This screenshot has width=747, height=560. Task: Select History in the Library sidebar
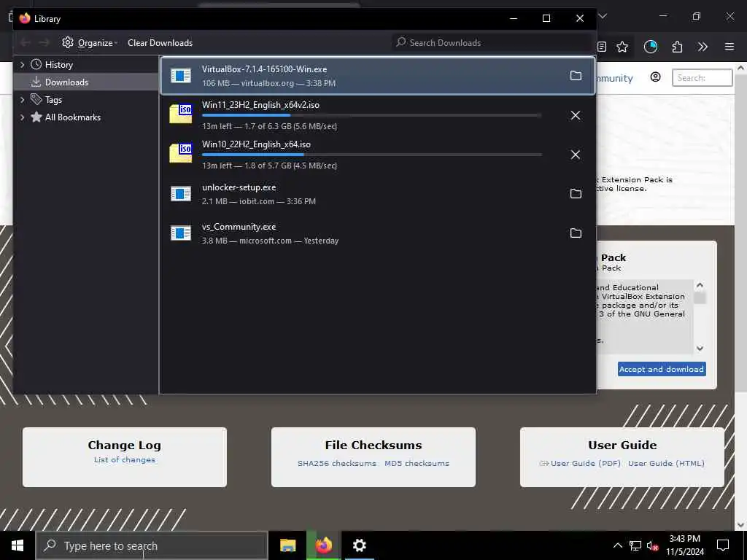(58, 65)
